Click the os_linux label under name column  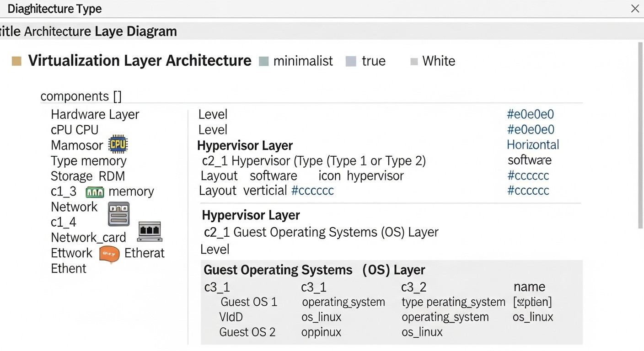pos(533,317)
